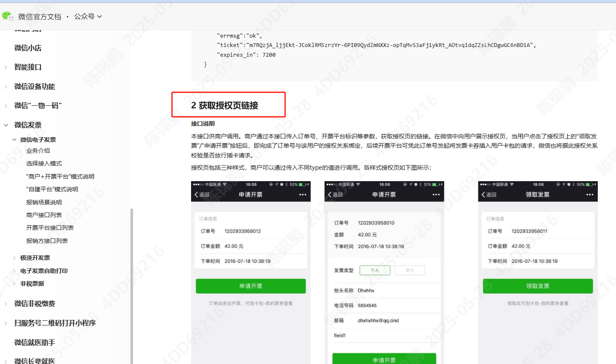The width and height of the screenshot is (616, 364).
Task: Click 单位 invoice type option in middle screenshot
Action: pyautogui.click(x=410, y=270)
